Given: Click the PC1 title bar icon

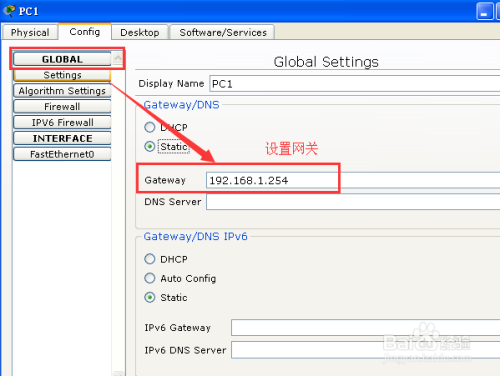Looking at the screenshot, I should click(x=9, y=11).
